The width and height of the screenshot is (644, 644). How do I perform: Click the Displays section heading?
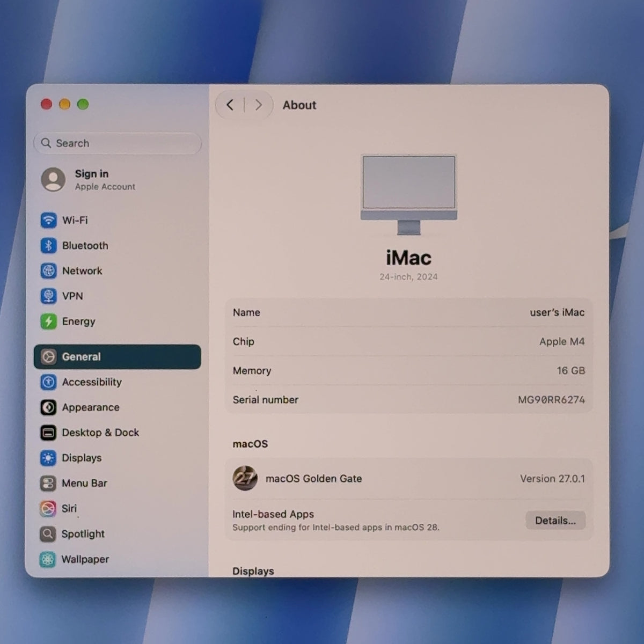pos(253,571)
